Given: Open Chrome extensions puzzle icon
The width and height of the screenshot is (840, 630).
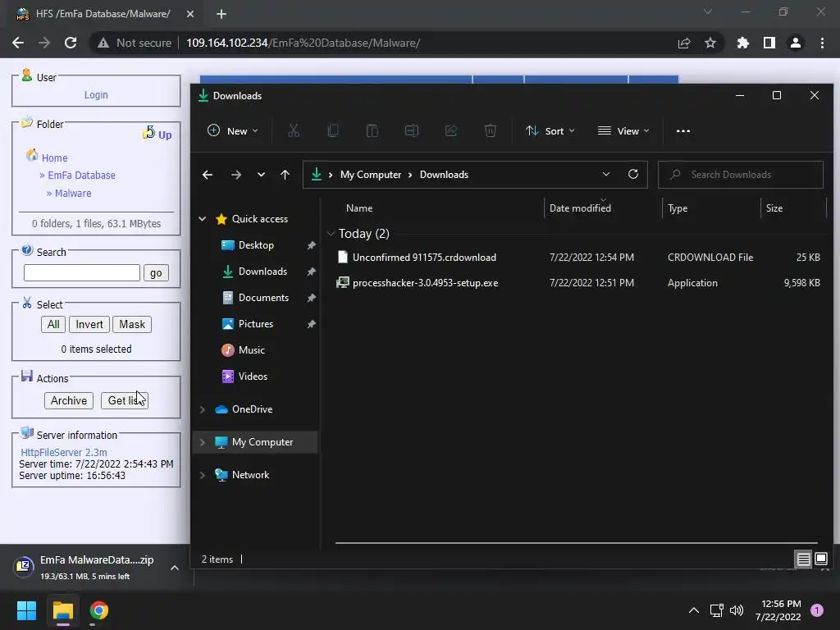Looking at the screenshot, I should (x=743, y=43).
